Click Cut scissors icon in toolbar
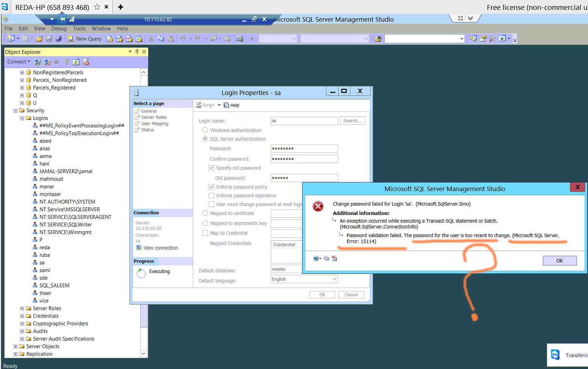588x369 pixels. tap(151, 39)
